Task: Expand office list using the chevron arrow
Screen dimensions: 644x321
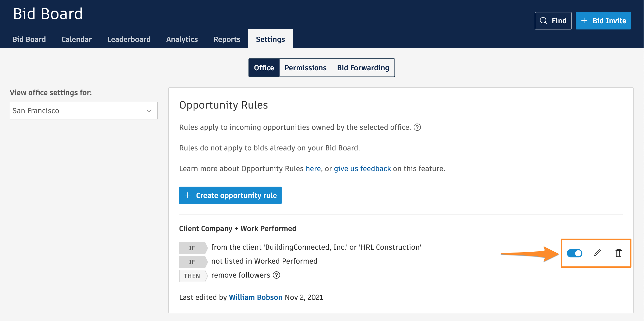Action: pos(149,111)
